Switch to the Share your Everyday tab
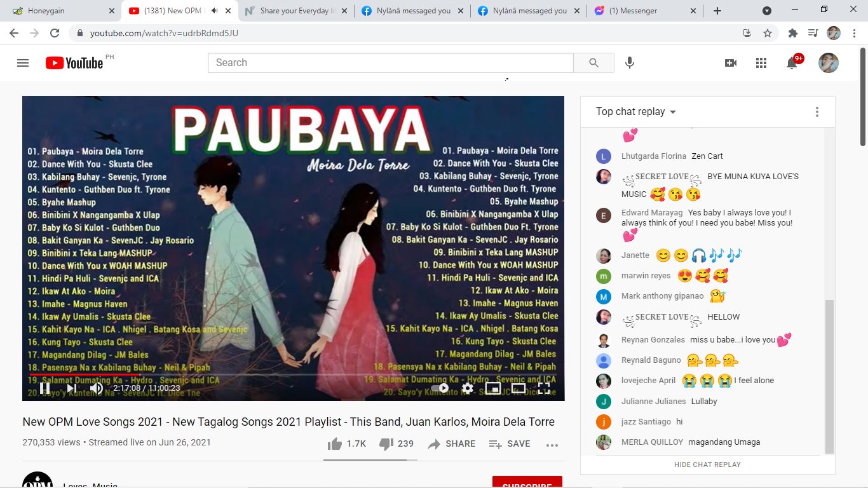Image resolution: width=868 pixels, height=488 pixels. (296, 11)
